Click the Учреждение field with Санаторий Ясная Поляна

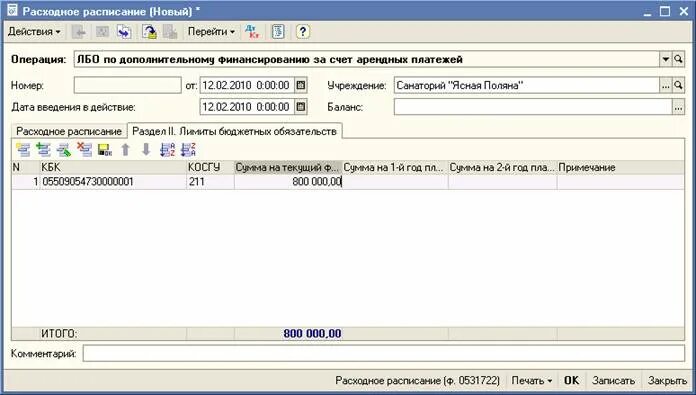[x=527, y=86]
